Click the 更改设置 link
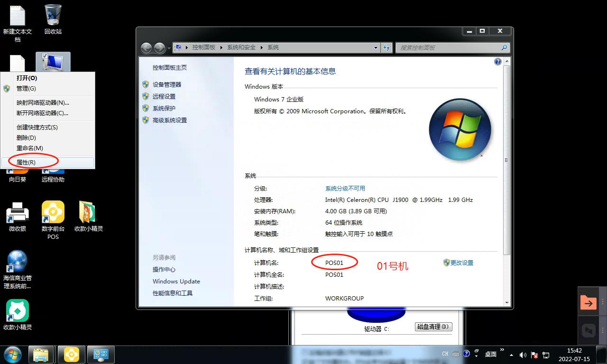 (462, 263)
